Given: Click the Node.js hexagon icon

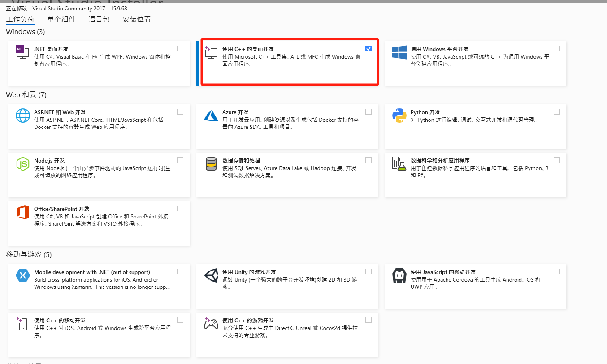Looking at the screenshot, I should click(22, 164).
